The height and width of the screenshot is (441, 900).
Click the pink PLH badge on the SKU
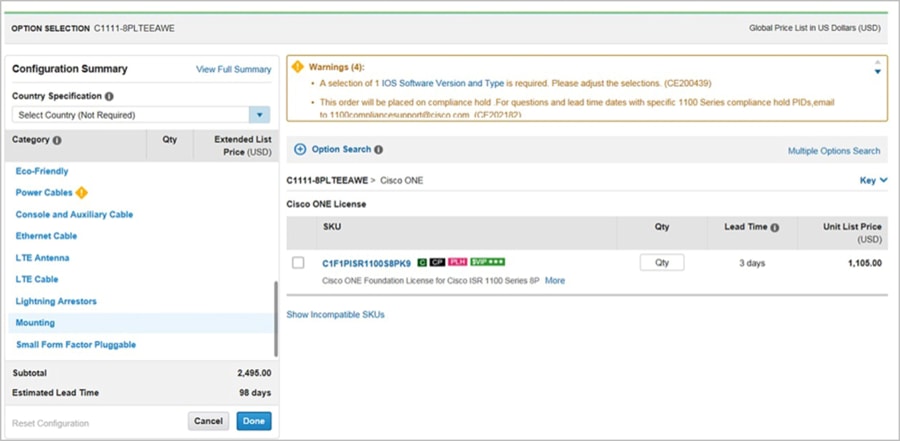pyautogui.click(x=457, y=262)
